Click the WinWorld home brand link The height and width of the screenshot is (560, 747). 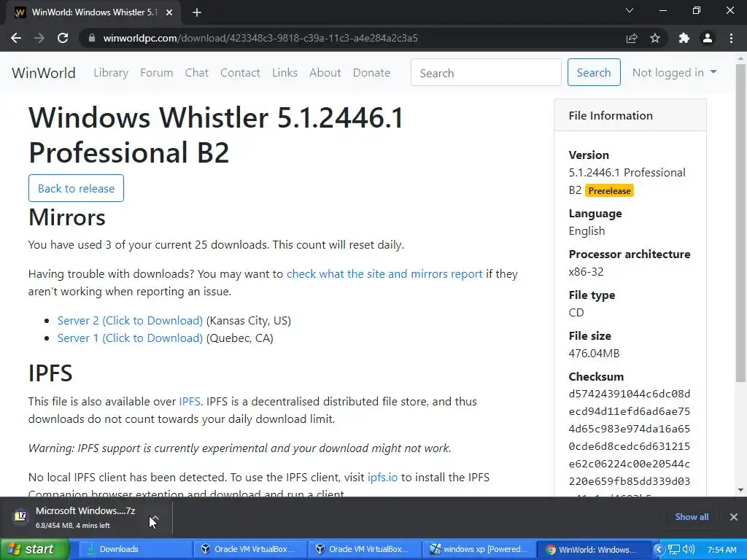(44, 73)
